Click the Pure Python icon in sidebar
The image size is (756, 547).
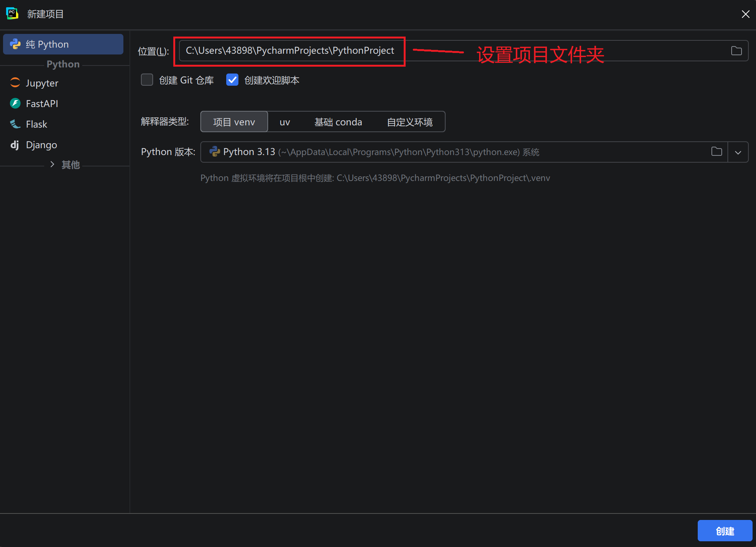pos(15,44)
